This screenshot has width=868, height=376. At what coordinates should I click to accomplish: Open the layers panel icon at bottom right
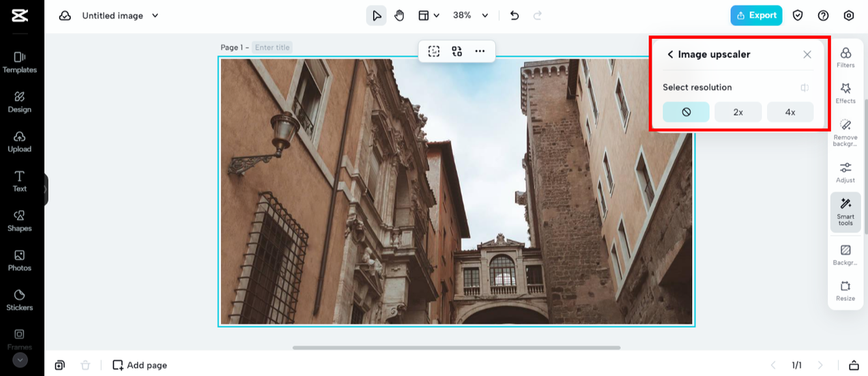(x=854, y=365)
